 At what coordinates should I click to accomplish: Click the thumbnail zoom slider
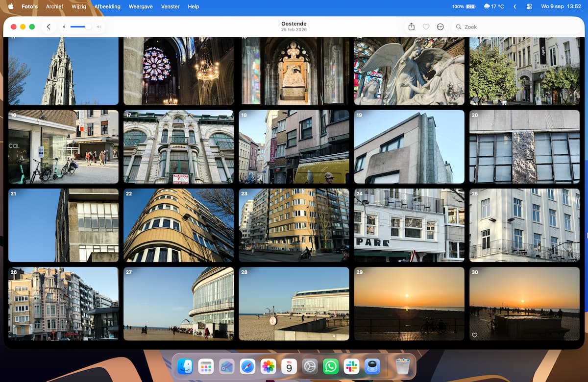(x=80, y=27)
